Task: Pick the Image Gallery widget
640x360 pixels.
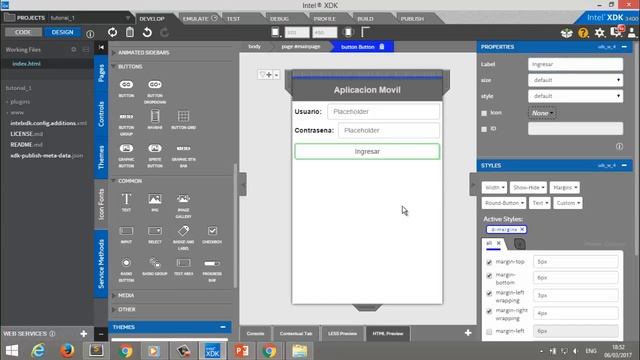Action: [183, 206]
